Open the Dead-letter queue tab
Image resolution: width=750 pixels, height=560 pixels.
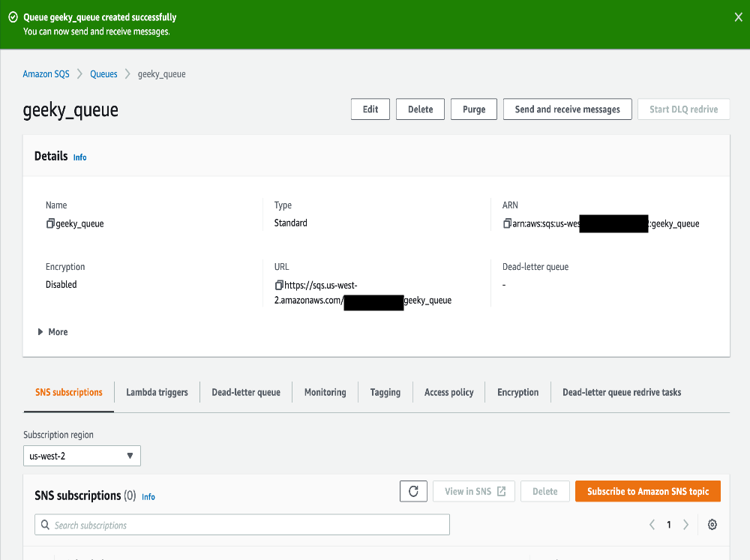pos(246,392)
